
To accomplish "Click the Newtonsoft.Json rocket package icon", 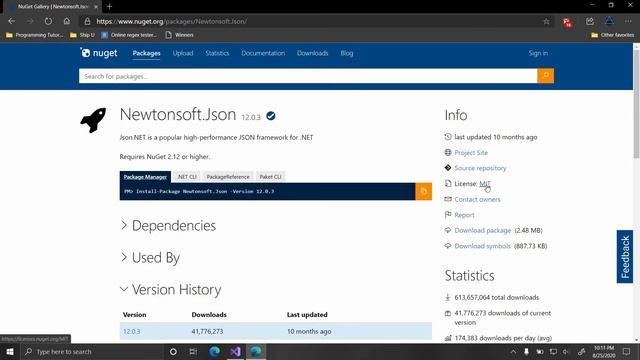I will pos(93,120).
